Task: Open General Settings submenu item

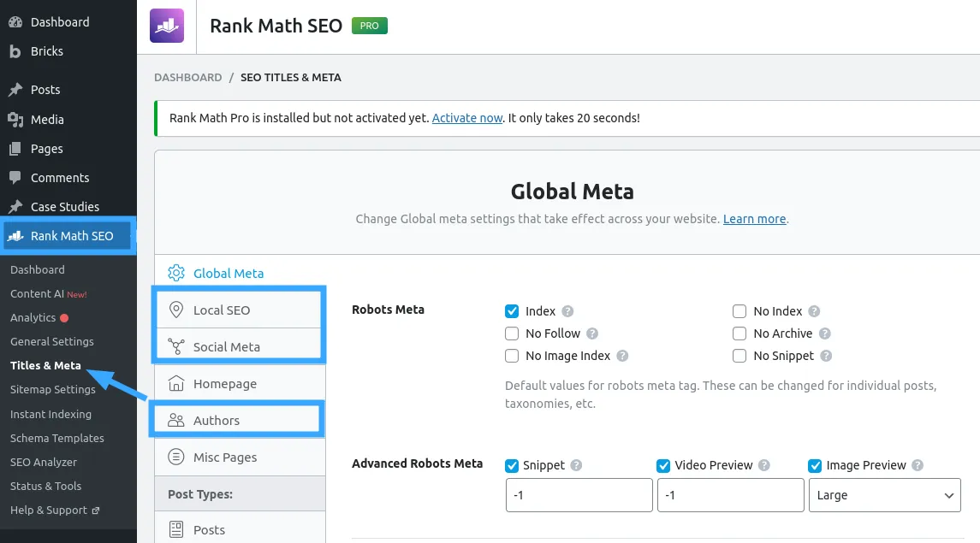Action: click(52, 341)
